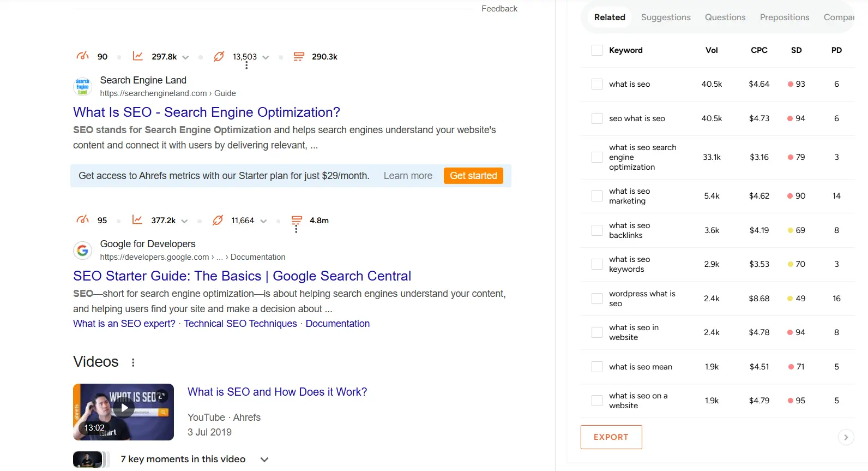Check 'what is seo marketing' keyword
Image resolution: width=868 pixels, height=471 pixels.
597,196
